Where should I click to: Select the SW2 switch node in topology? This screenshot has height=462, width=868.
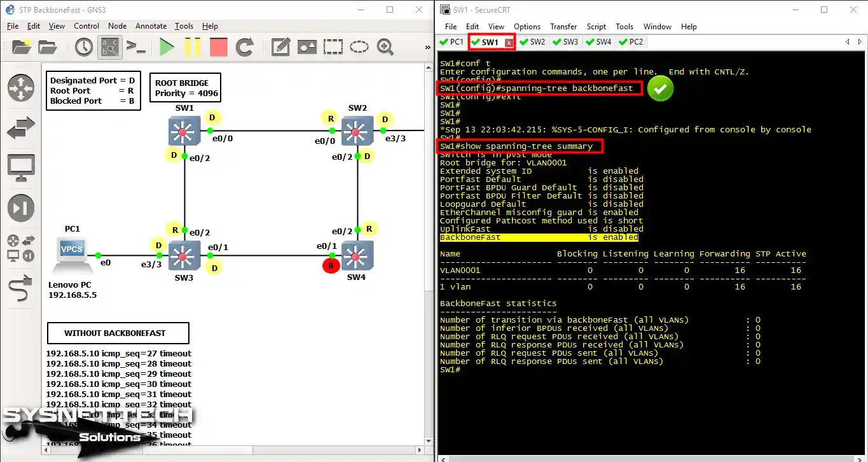[x=357, y=132]
